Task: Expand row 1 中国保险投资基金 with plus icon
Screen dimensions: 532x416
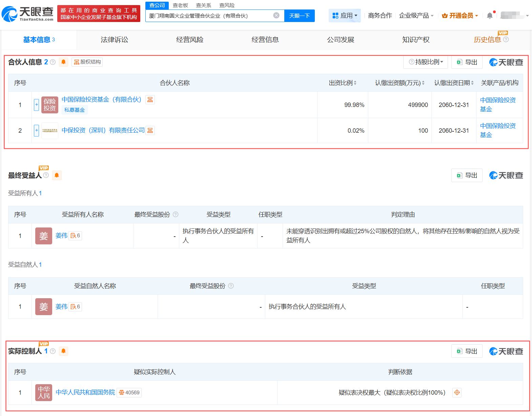Action: 37,105
